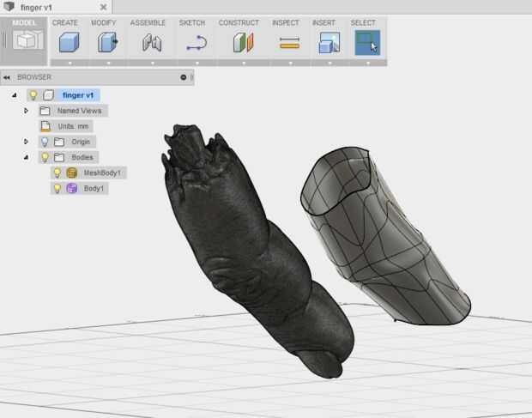Expand dropdown arrow under INSERT

pyautogui.click(x=329, y=63)
